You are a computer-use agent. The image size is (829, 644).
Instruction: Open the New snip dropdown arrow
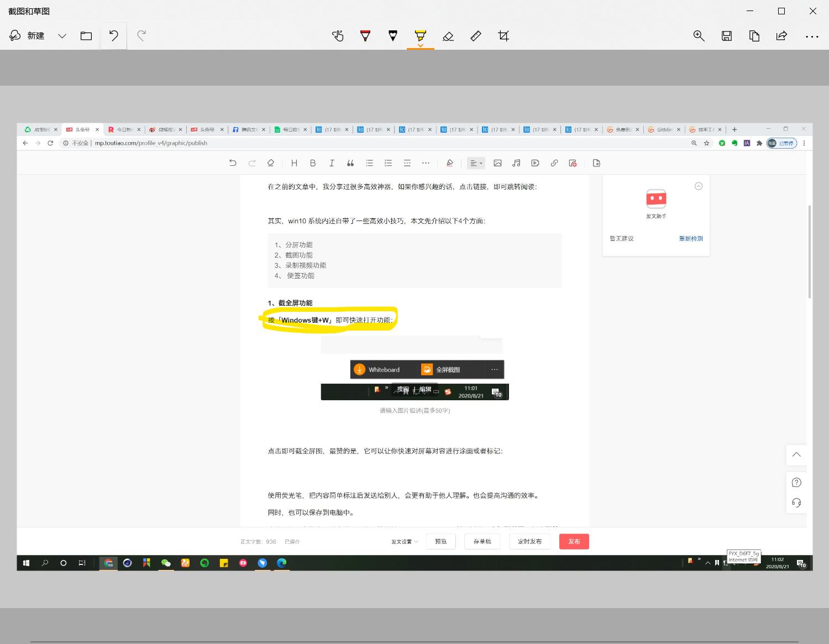[62, 36]
